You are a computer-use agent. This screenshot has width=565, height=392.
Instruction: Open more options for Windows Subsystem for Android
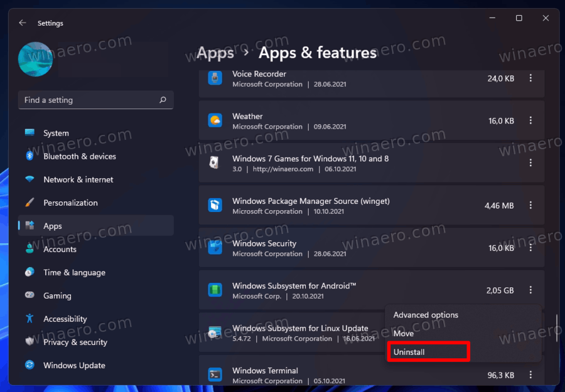(530, 290)
